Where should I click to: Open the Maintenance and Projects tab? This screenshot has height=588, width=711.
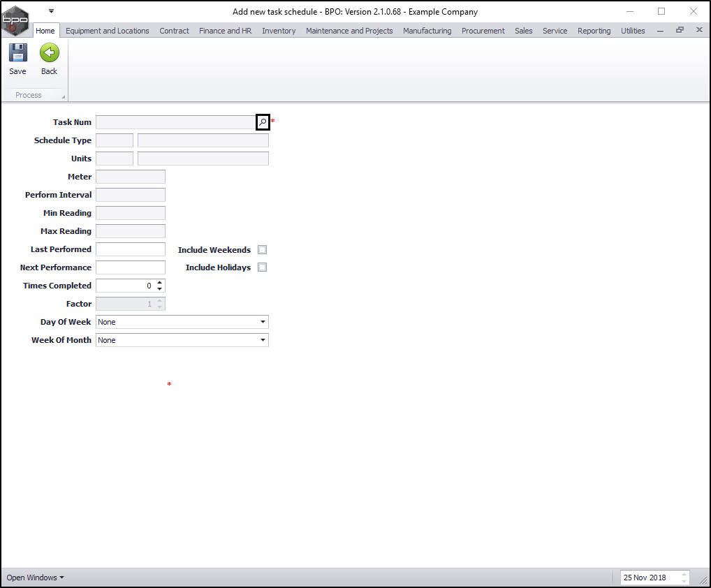(x=349, y=31)
